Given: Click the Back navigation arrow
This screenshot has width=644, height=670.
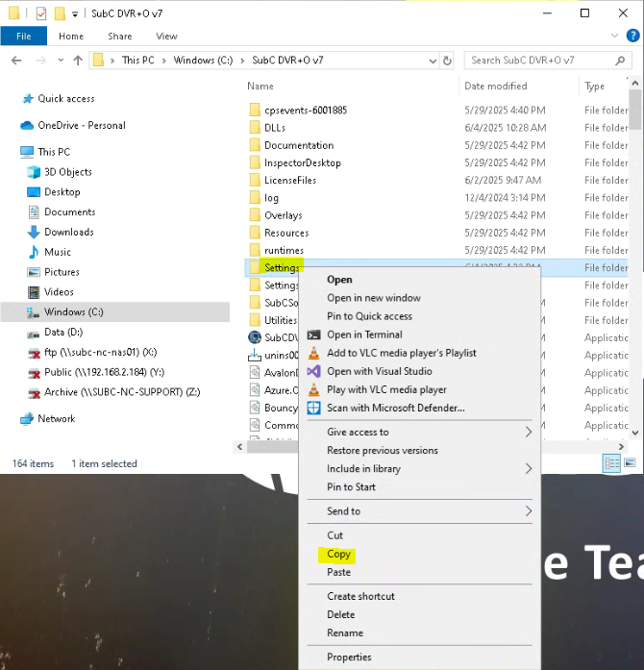Looking at the screenshot, I should click(x=16, y=61).
